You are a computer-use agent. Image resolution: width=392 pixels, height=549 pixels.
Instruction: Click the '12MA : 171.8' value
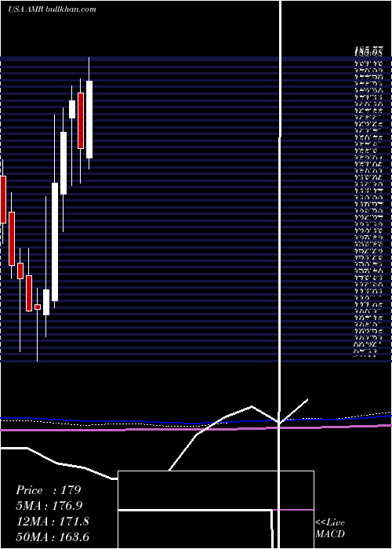(x=53, y=521)
